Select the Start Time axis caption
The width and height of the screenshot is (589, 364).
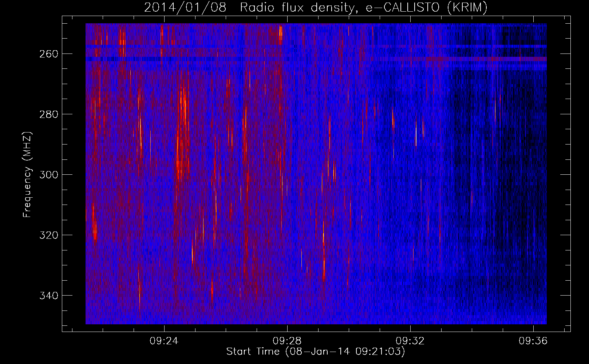(316, 352)
